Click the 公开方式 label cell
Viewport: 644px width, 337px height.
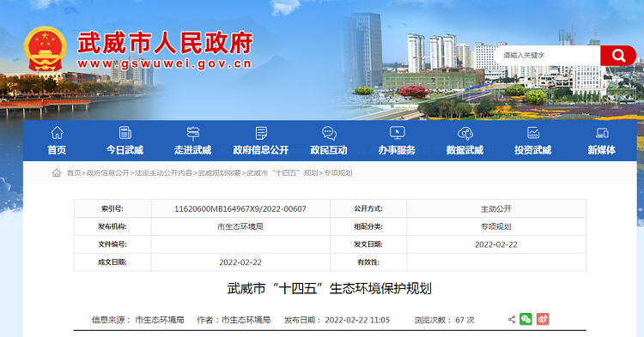tap(368, 208)
